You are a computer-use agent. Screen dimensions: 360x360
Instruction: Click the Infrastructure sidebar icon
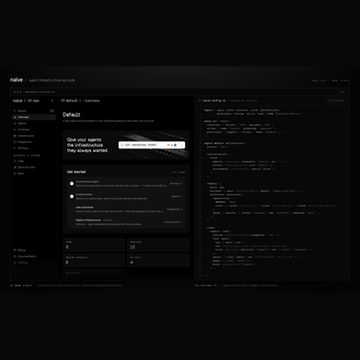click(15, 136)
